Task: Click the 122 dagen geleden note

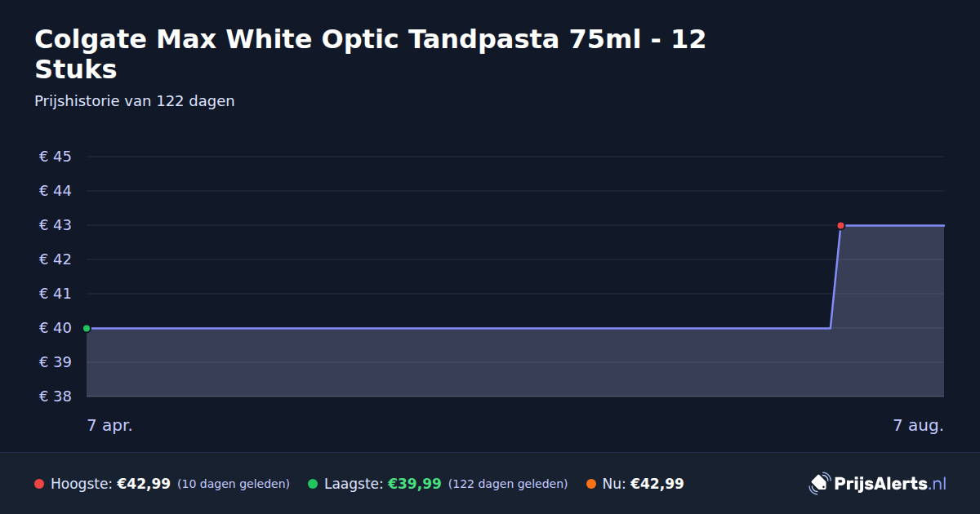Action: point(508,484)
